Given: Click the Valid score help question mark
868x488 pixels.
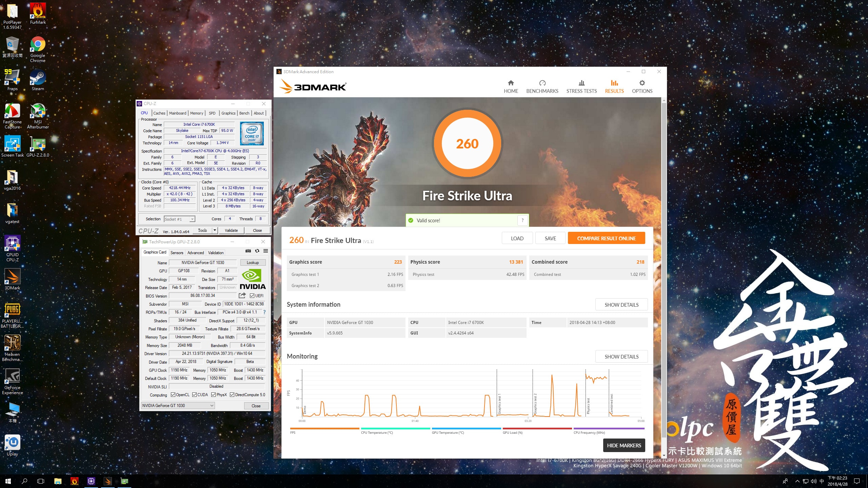Looking at the screenshot, I should click(x=522, y=220).
